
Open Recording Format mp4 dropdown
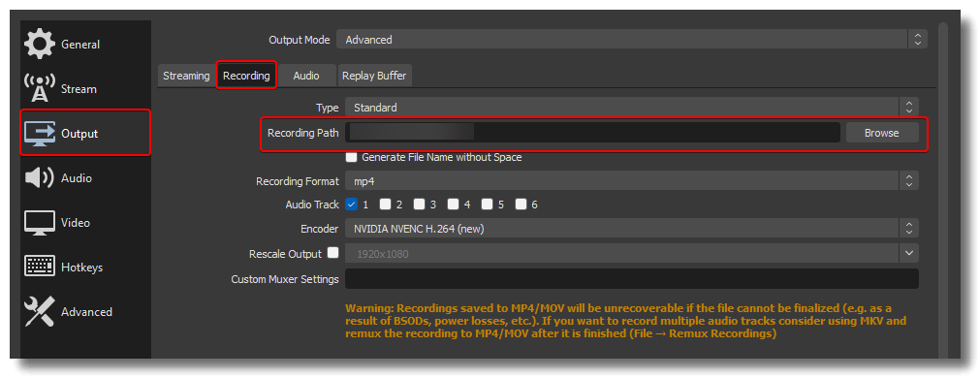pyautogui.click(x=632, y=181)
